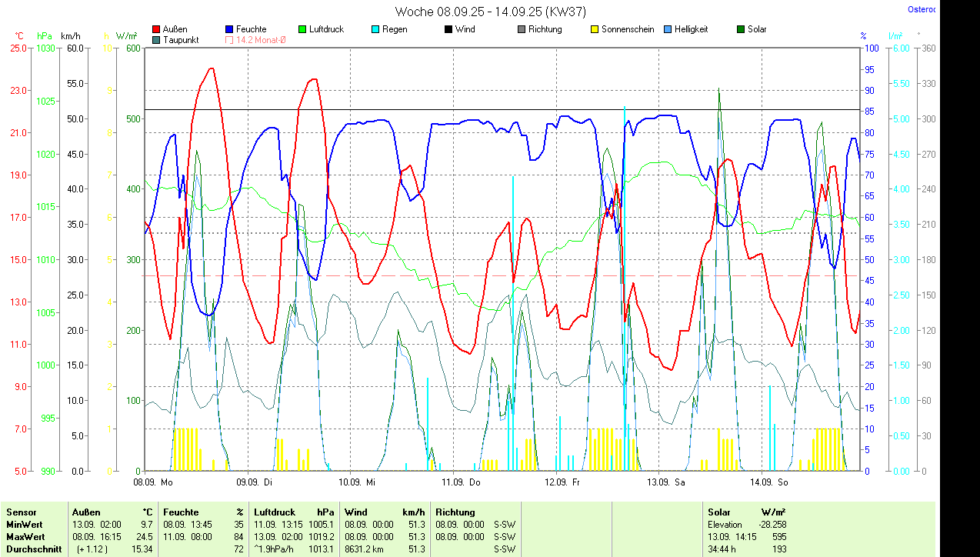This screenshot has height=557, width=980.
Task: Select the dark green Solar legend marker
Action: coord(741,29)
